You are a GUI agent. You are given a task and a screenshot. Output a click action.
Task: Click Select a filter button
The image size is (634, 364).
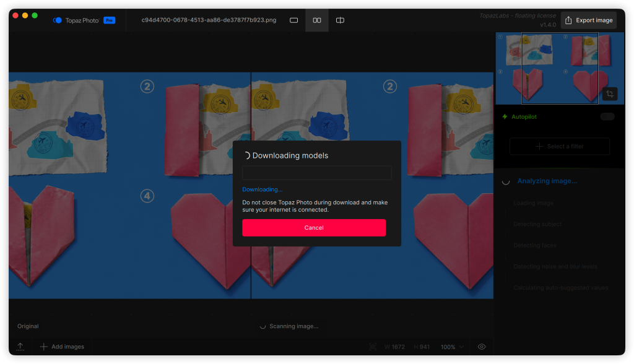[x=559, y=146]
